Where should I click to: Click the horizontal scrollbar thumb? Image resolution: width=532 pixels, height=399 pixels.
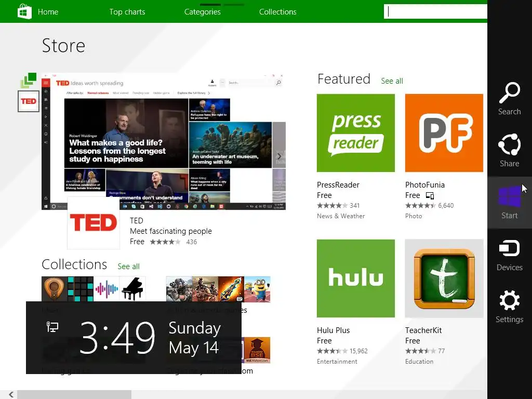(74, 394)
